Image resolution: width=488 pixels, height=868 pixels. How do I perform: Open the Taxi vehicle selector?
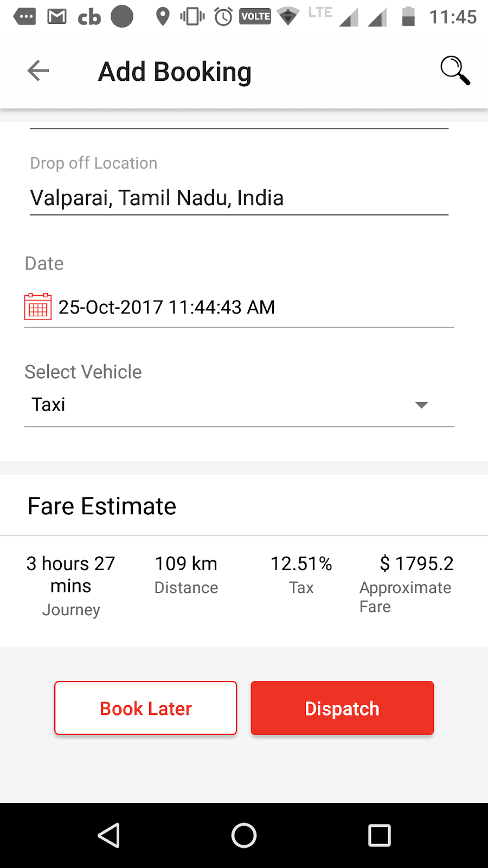(239, 405)
